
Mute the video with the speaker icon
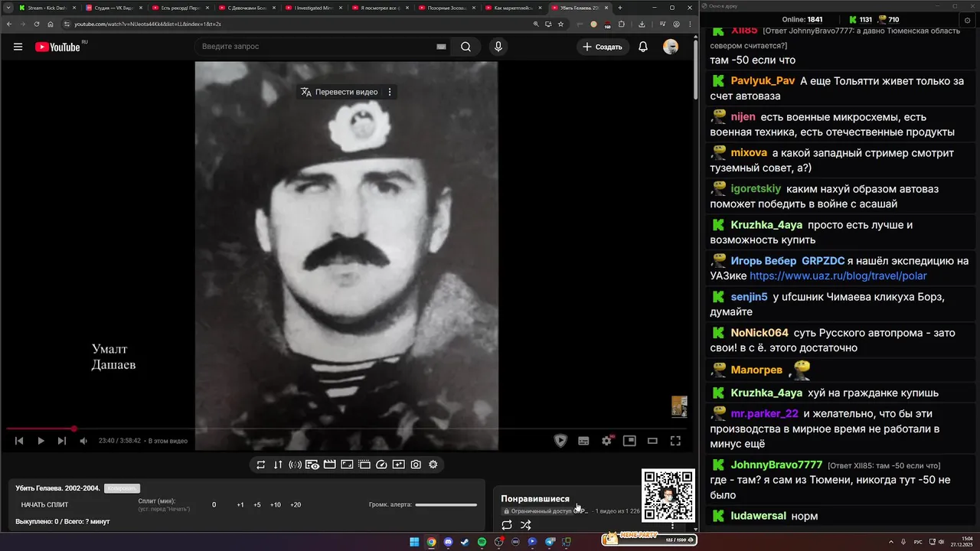click(83, 441)
